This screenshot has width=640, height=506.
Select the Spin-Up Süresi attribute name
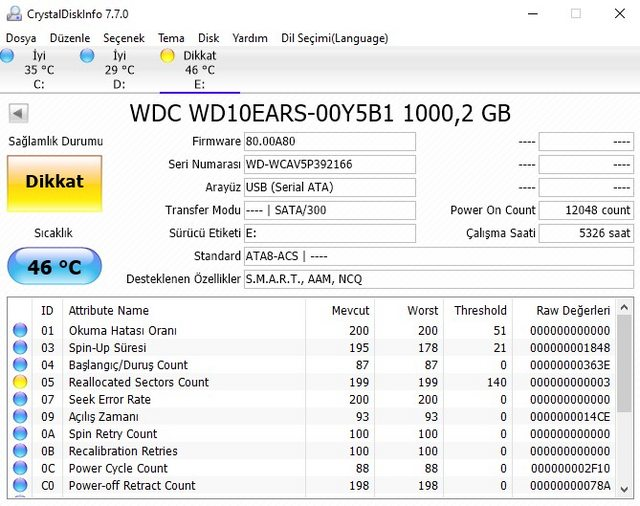tap(107, 348)
